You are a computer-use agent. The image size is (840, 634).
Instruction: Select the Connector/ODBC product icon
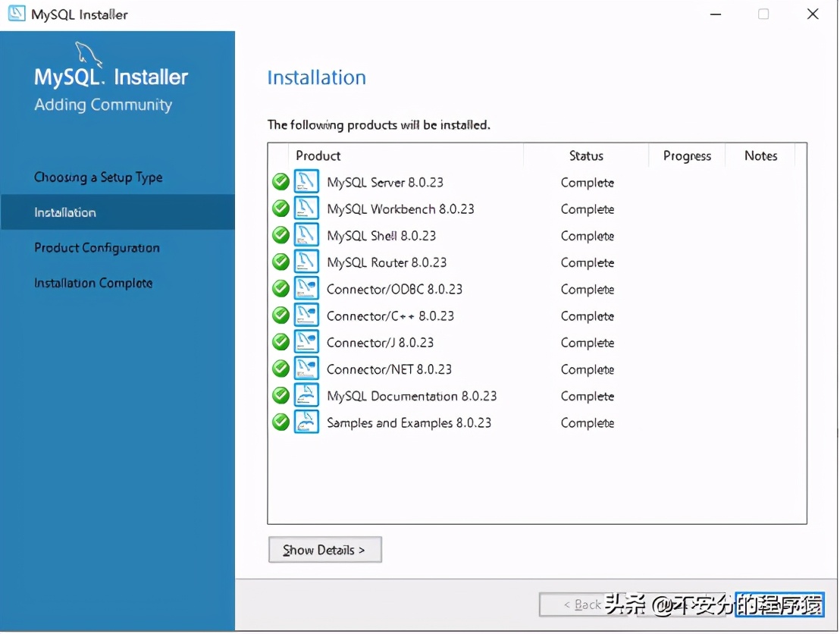[x=306, y=288]
